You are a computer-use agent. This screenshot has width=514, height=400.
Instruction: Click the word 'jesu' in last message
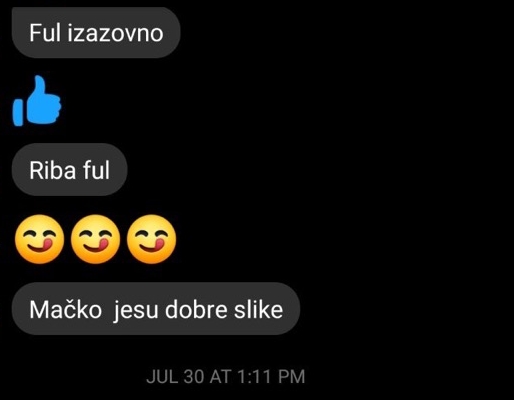pos(135,311)
